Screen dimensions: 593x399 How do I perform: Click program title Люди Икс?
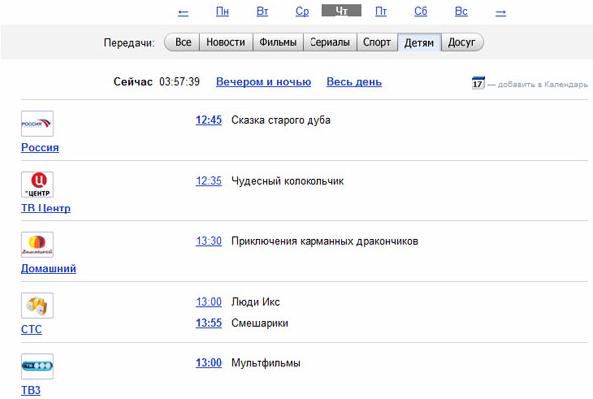coord(255,302)
